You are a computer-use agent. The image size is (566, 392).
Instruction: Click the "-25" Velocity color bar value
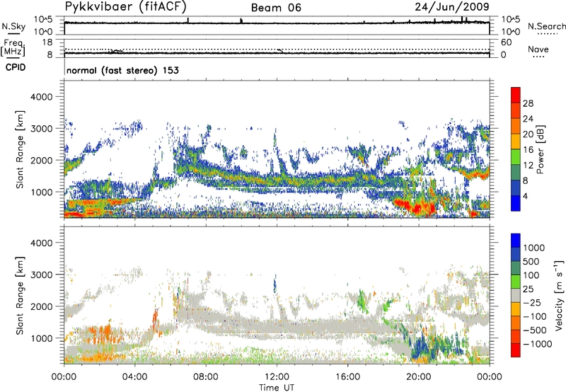(532, 302)
